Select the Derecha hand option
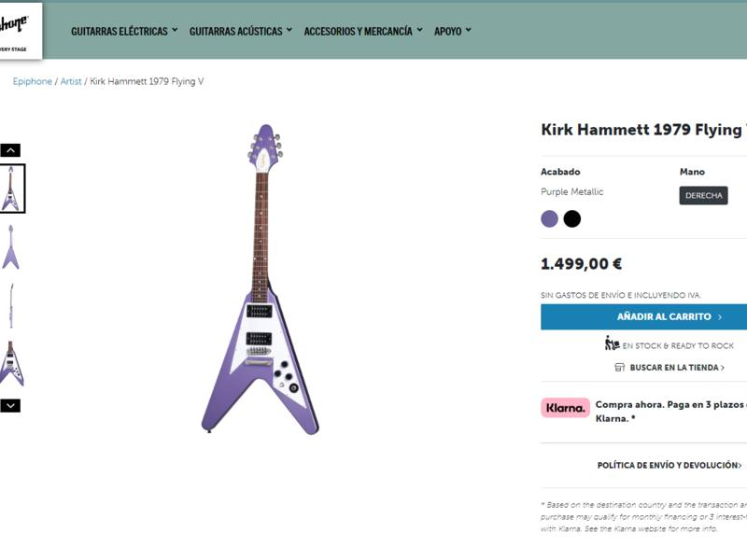 703,196
